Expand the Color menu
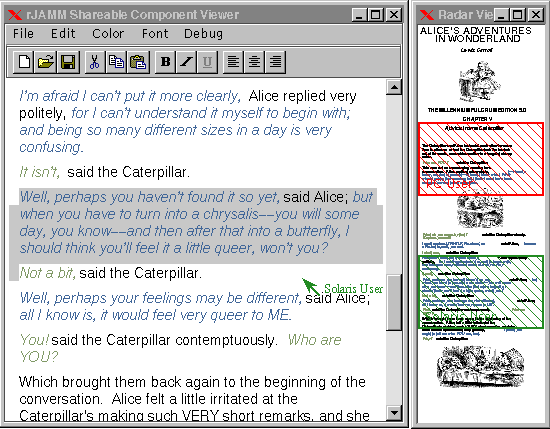This screenshot has width=550, height=429. pos(108,34)
